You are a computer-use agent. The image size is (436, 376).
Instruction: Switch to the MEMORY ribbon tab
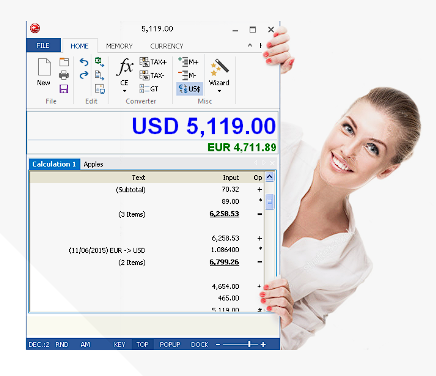pyautogui.click(x=119, y=46)
